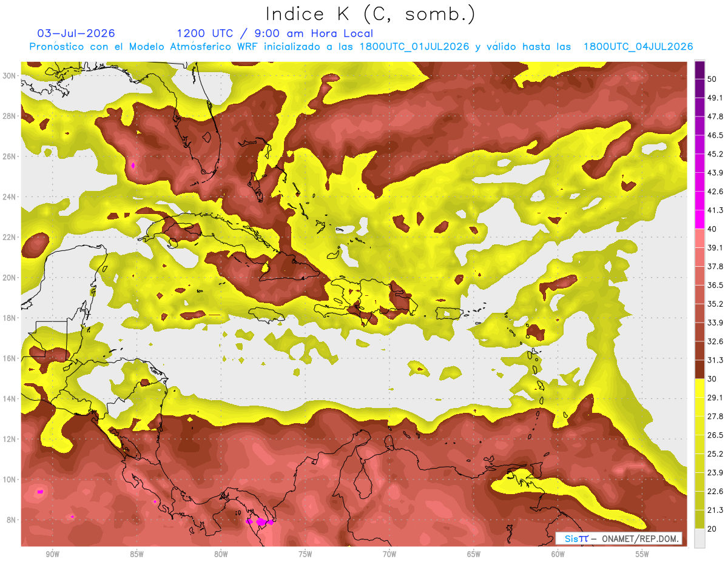Click the colorbar value 36.5
Screen dimensions: 728x562
[x=715, y=285]
